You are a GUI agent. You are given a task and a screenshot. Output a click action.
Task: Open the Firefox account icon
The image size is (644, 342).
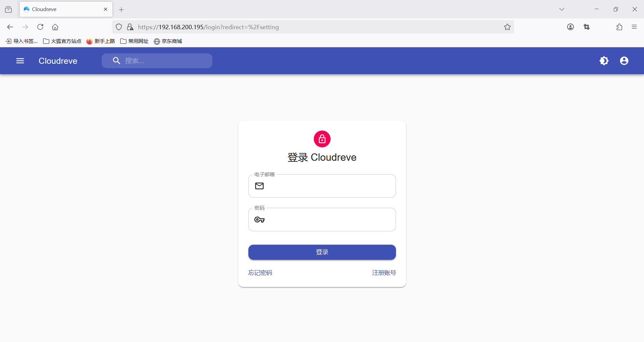571,27
